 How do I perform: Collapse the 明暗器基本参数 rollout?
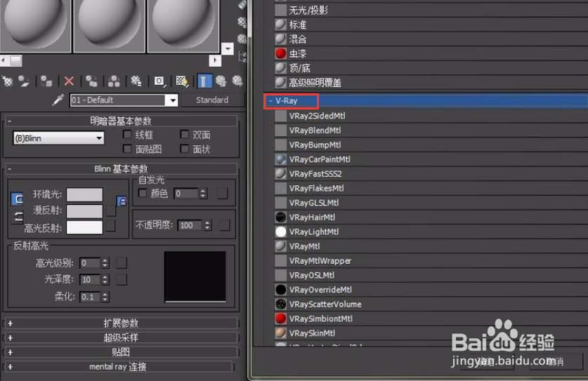pyautogui.click(x=120, y=121)
